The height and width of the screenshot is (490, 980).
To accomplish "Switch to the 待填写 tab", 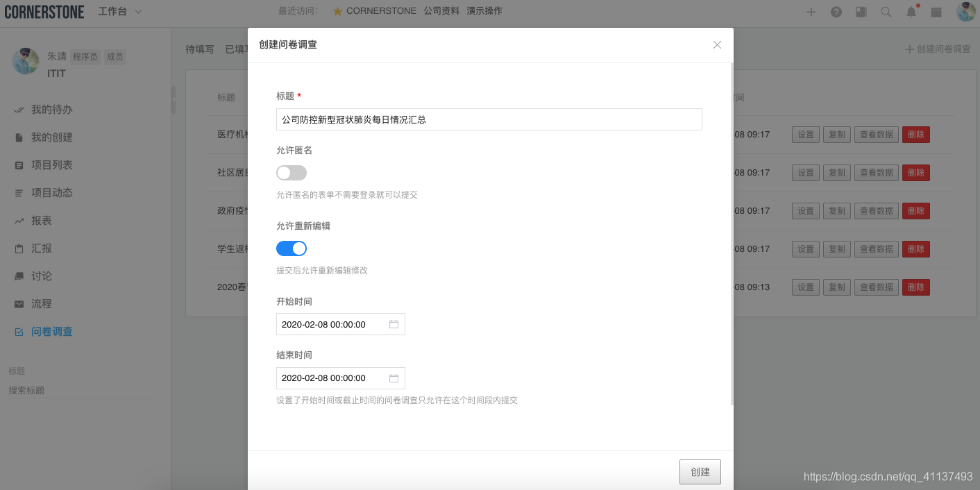I will (200, 49).
